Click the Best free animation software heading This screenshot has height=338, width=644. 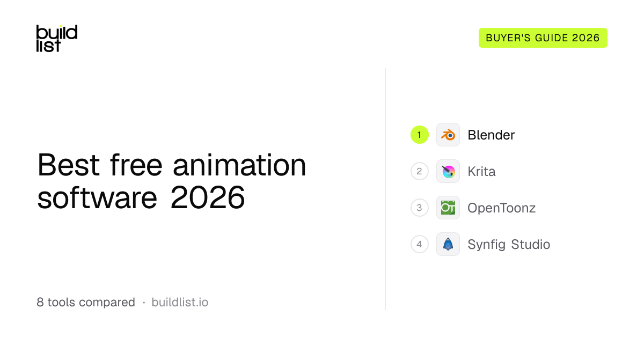tap(172, 182)
